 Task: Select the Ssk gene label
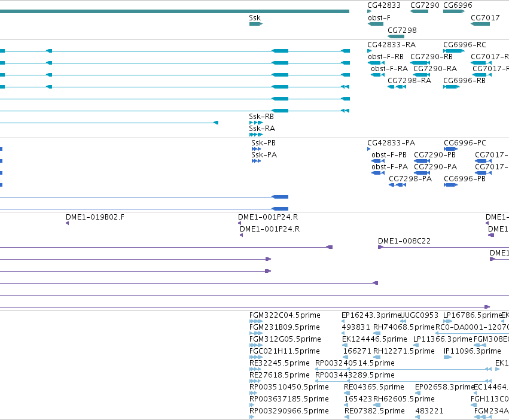(255, 18)
